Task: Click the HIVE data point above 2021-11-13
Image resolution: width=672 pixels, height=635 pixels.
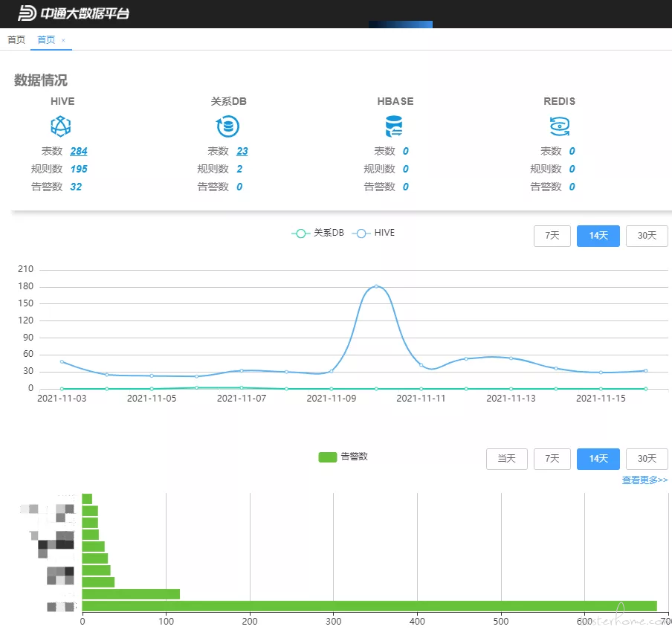Action: [x=511, y=358]
